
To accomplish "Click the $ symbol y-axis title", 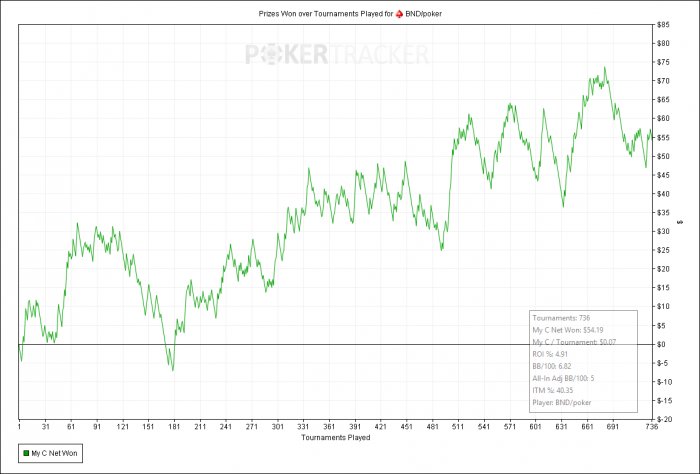I will [x=680, y=221].
